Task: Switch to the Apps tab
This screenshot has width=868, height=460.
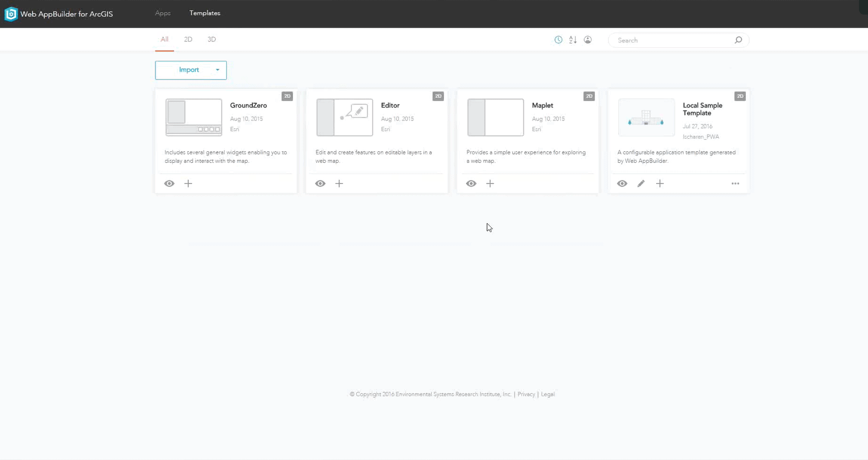Action: (163, 13)
